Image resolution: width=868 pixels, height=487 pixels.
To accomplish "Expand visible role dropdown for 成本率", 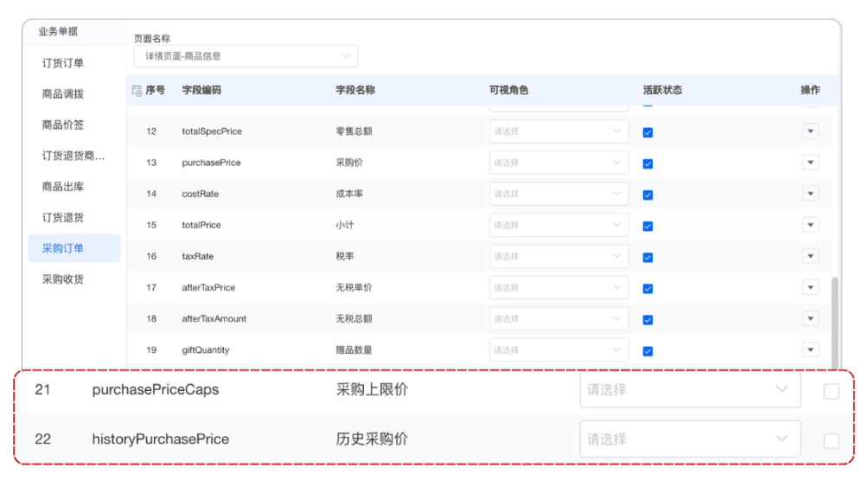I will 558,194.
